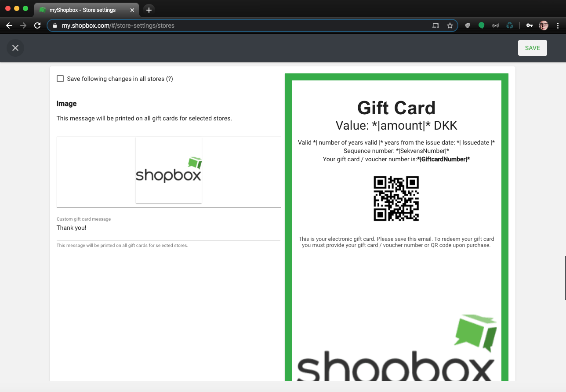This screenshot has width=566, height=392.
Task: Click the bold '*|GiftcardNumber|*' placeholder
Action: 443,159
